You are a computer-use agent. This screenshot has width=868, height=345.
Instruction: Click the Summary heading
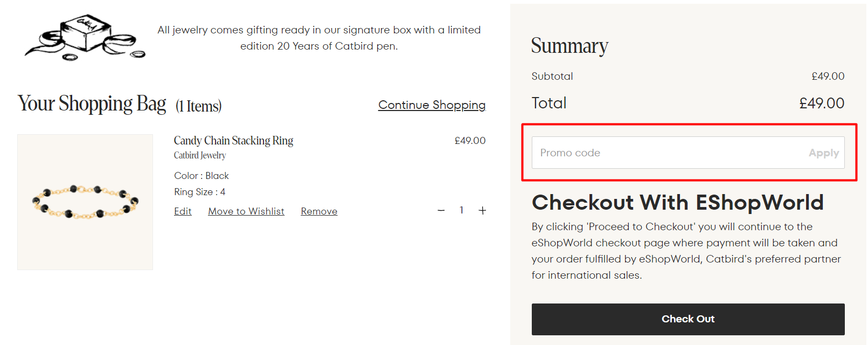click(570, 46)
